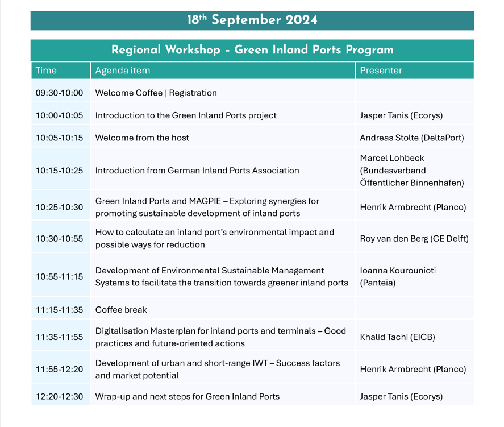Click the Coffee break agenda row

click(121, 310)
